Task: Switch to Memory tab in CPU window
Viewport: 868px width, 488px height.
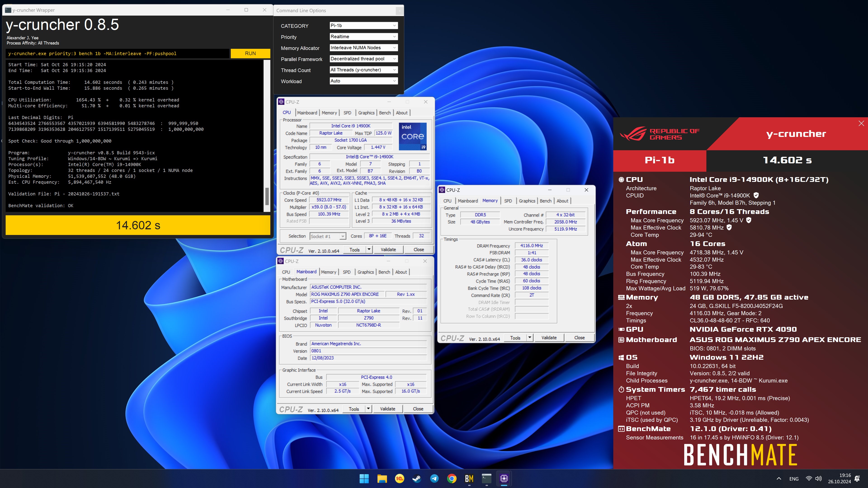Action: (329, 113)
